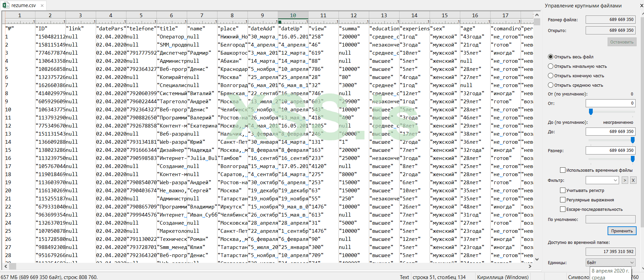The height and width of the screenshot is (280, 644).
Task: Click the 'Доступно во временной папке' value field
Action: [611, 252]
